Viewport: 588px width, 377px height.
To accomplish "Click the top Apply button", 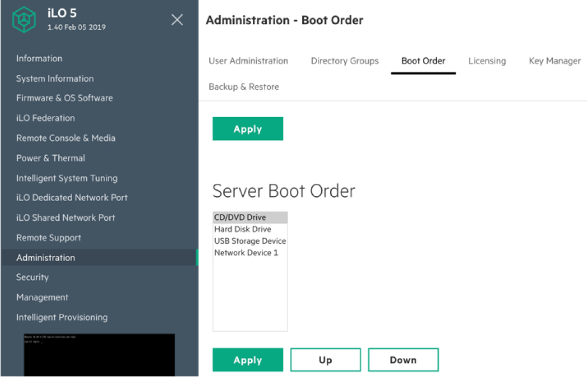I will pos(247,129).
